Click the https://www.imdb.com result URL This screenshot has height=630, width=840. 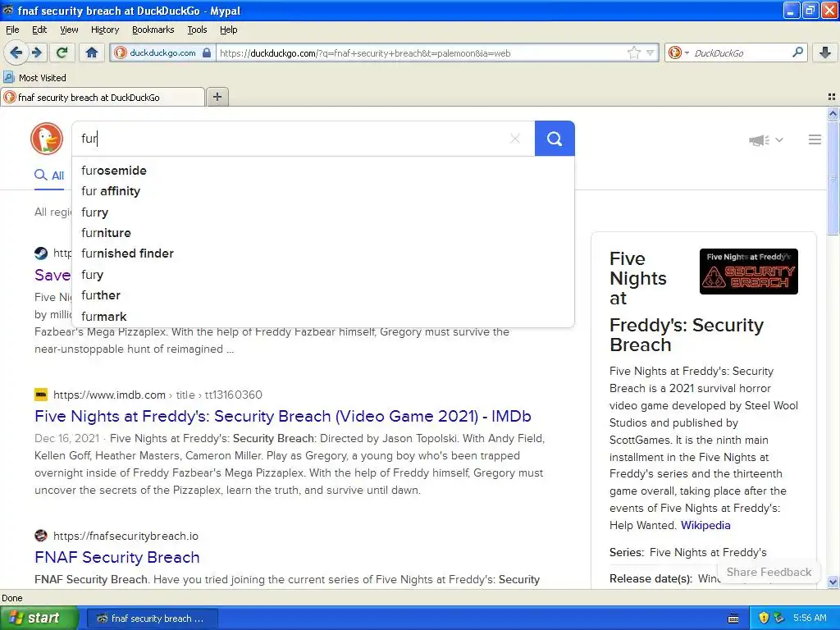[x=109, y=395]
